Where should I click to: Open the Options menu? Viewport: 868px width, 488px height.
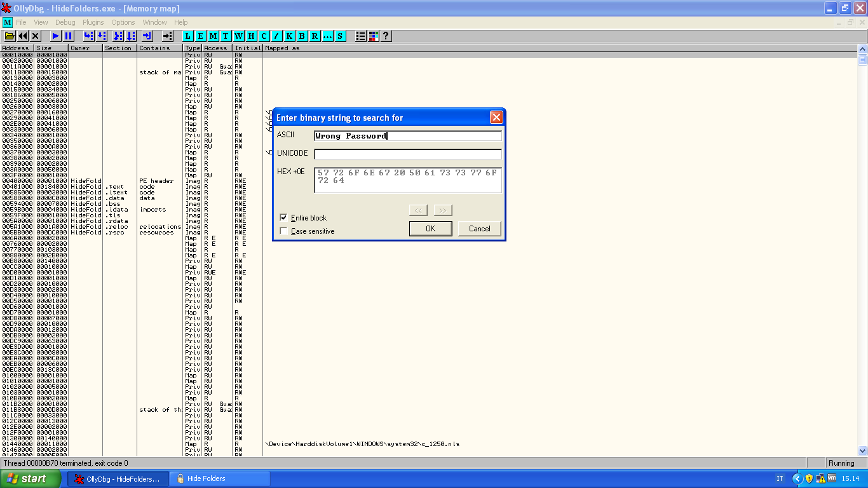[123, 22]
